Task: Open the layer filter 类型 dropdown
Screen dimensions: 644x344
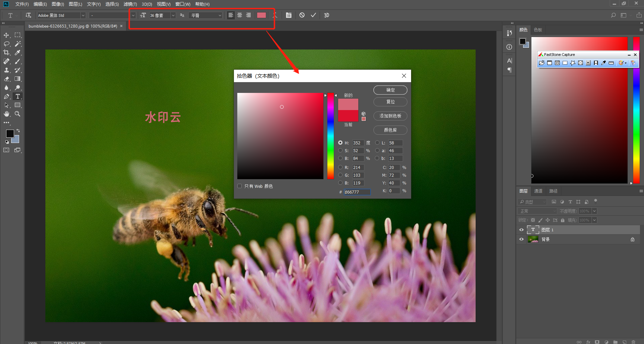Action: (x=532, y=202)
